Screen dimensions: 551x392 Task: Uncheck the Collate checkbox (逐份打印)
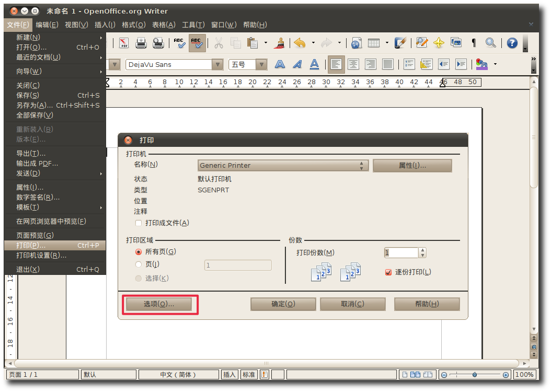[x=388, y=272]
